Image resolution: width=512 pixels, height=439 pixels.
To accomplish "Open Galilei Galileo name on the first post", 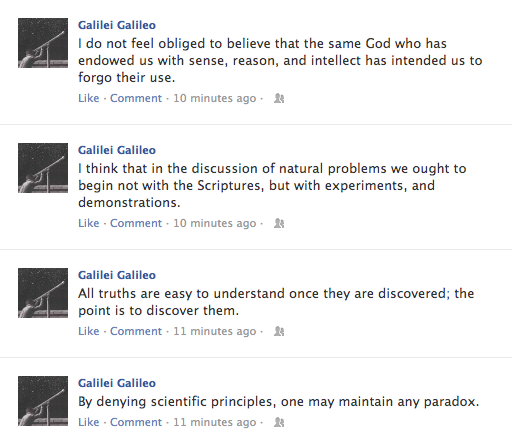I will point(117,25).
